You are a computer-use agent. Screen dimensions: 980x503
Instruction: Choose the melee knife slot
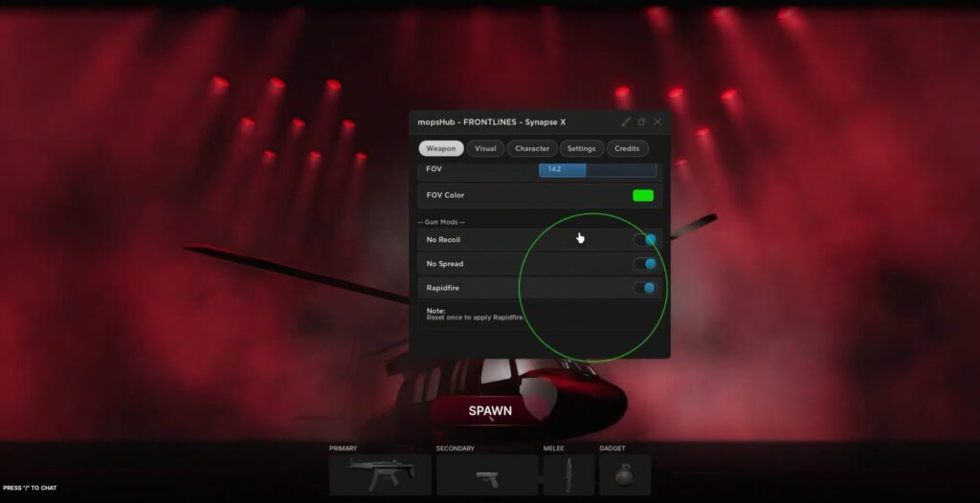coord(568,475)
